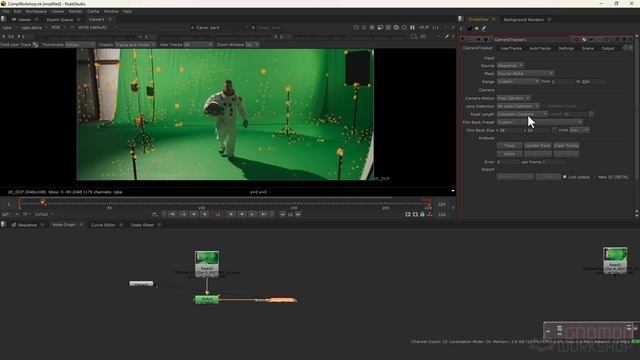Expand the Film Back Preset dropdown
This screenshot has height=360, width=640.
tap(540, 122)
